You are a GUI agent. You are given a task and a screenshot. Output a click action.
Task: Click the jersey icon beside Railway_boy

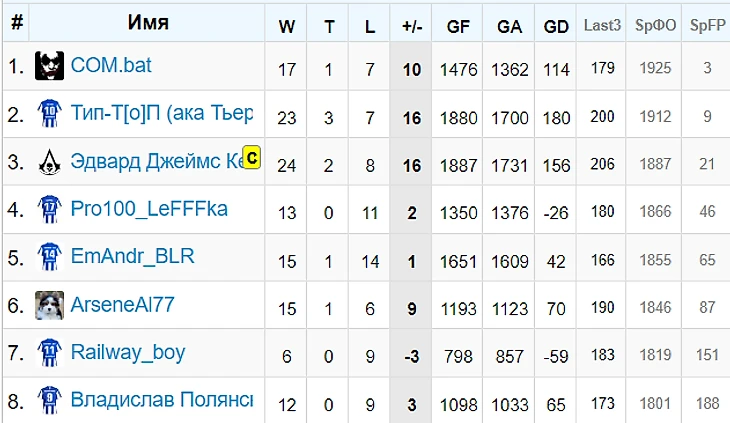(x=49, y=352)
